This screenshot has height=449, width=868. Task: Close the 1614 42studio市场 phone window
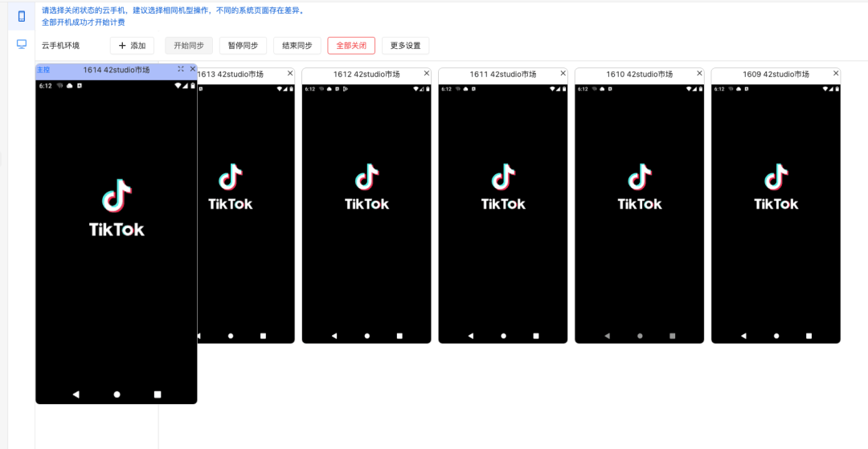pyautogui.click(x=193, y=69)
